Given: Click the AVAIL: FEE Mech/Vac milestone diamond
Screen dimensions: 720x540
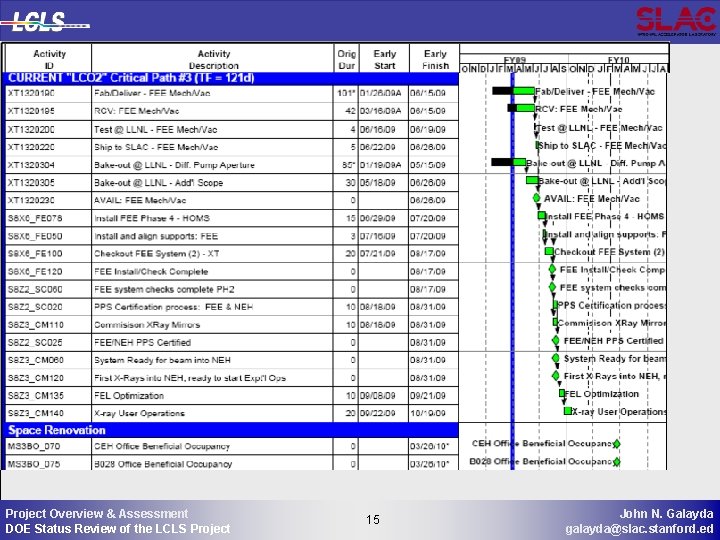Looking at the screenshot, I should click(536, 198).
